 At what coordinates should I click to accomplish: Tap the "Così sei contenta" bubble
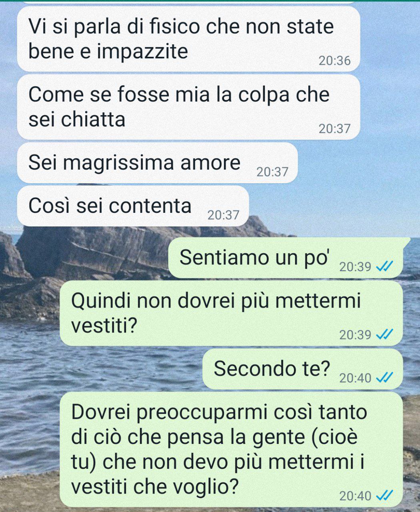pyautogui.click(x=133, y=206)
